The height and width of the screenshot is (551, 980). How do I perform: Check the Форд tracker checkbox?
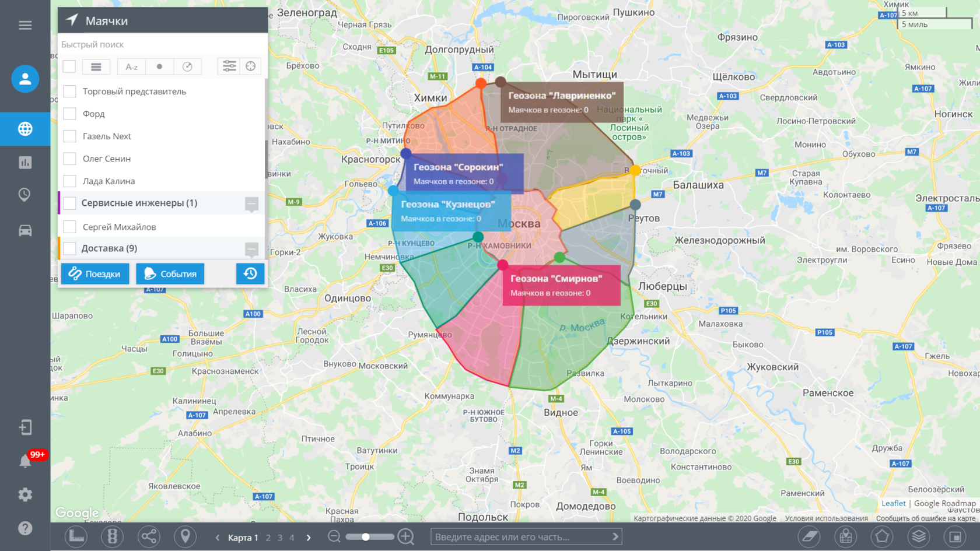point(69,114)
